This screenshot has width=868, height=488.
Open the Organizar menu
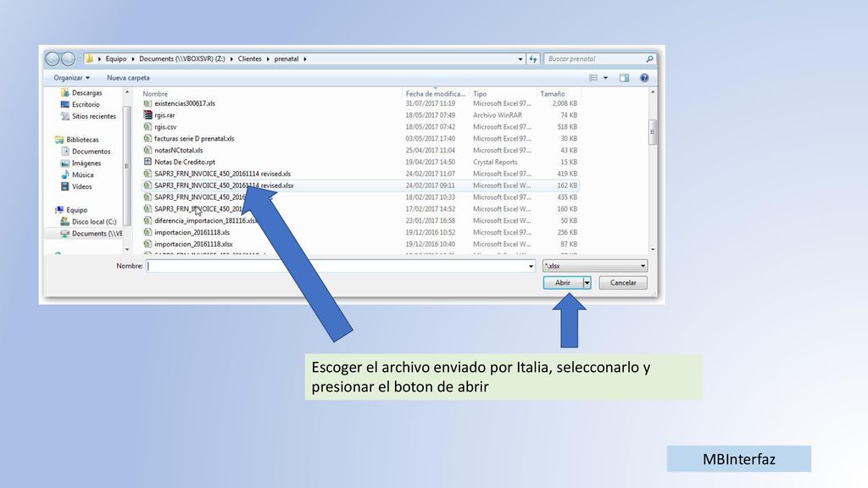[71, 78]
